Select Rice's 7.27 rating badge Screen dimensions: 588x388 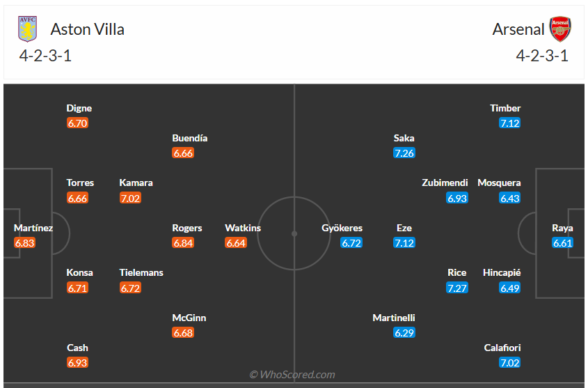pyautogui.click(x=457, y=288)
